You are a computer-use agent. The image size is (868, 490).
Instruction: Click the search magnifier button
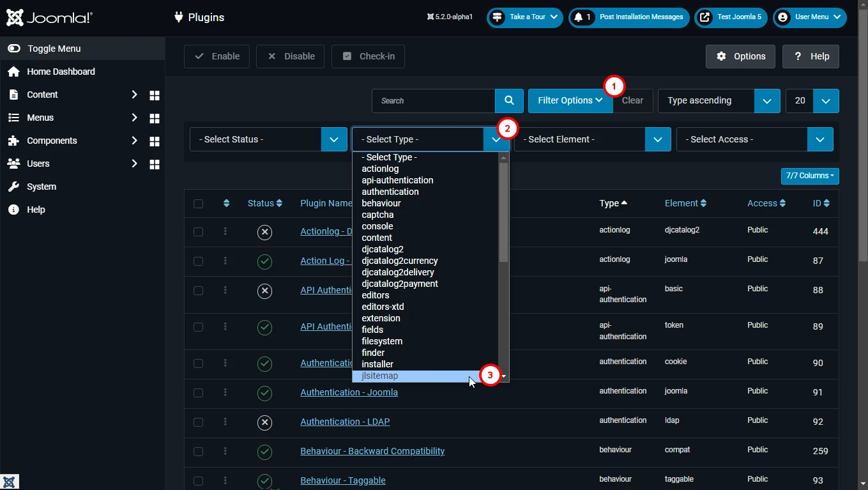(509, 100)
